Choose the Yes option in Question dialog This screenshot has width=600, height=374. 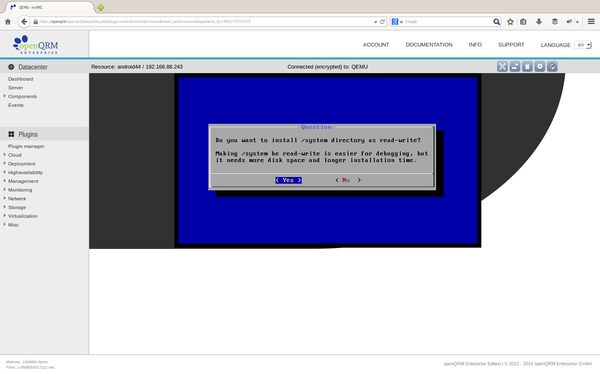(x=289, y=180)
